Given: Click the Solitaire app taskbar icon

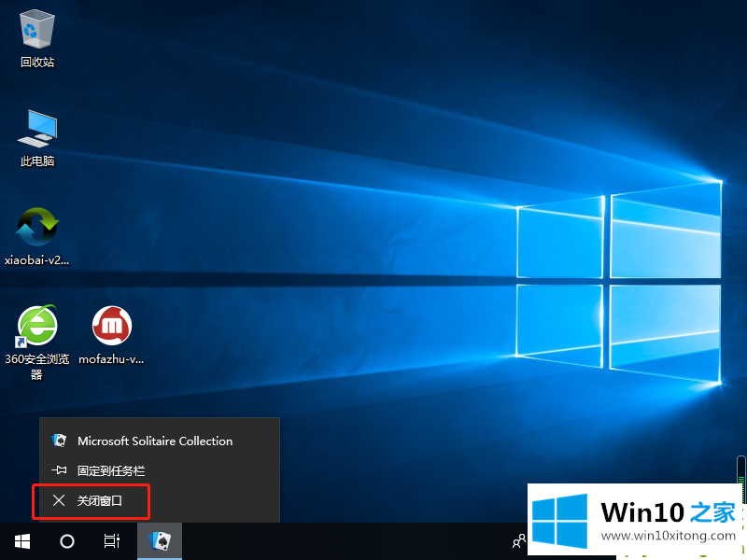Looking at the screenshot, I should coord(160,541).
